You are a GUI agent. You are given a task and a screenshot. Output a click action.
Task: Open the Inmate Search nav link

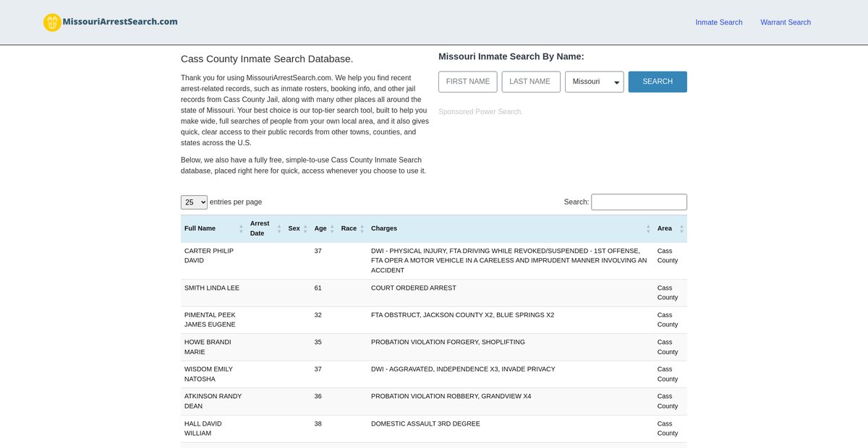click(718, 22)
